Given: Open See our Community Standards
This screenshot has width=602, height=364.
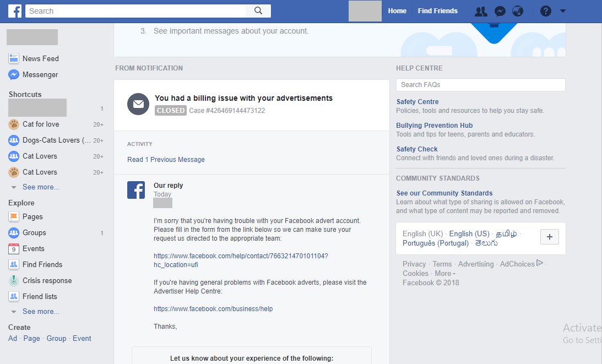Looking at the screenshot, I should 444,193.
